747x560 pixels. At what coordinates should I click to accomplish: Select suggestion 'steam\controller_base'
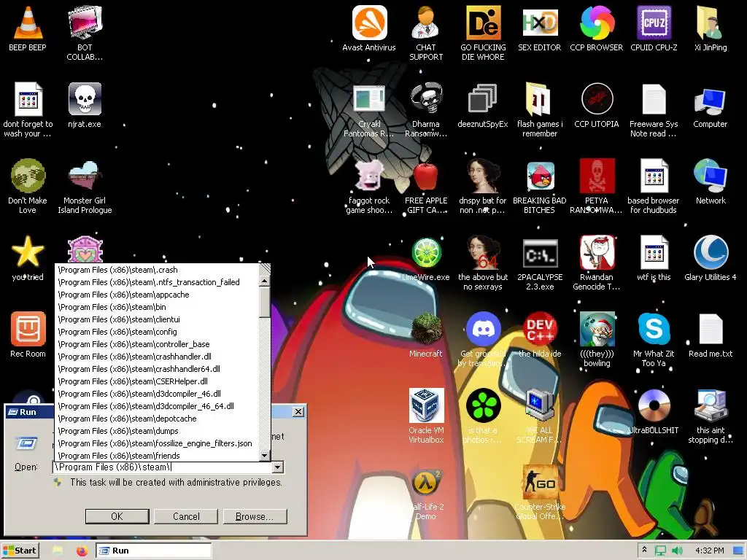(158, 344)
